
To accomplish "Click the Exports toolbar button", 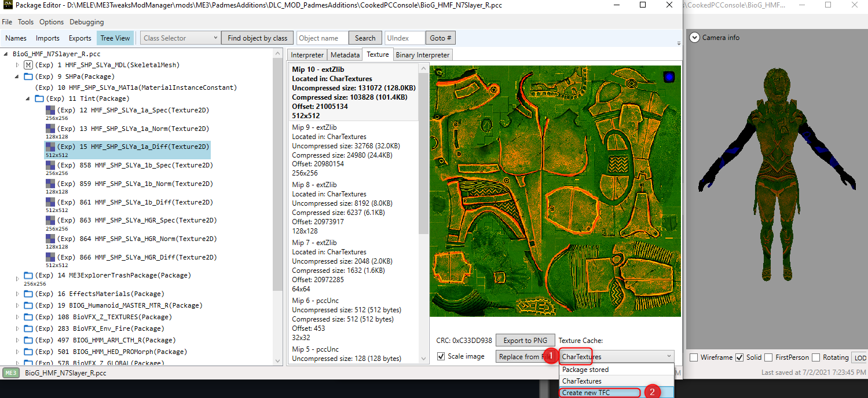I will [80, 38].
